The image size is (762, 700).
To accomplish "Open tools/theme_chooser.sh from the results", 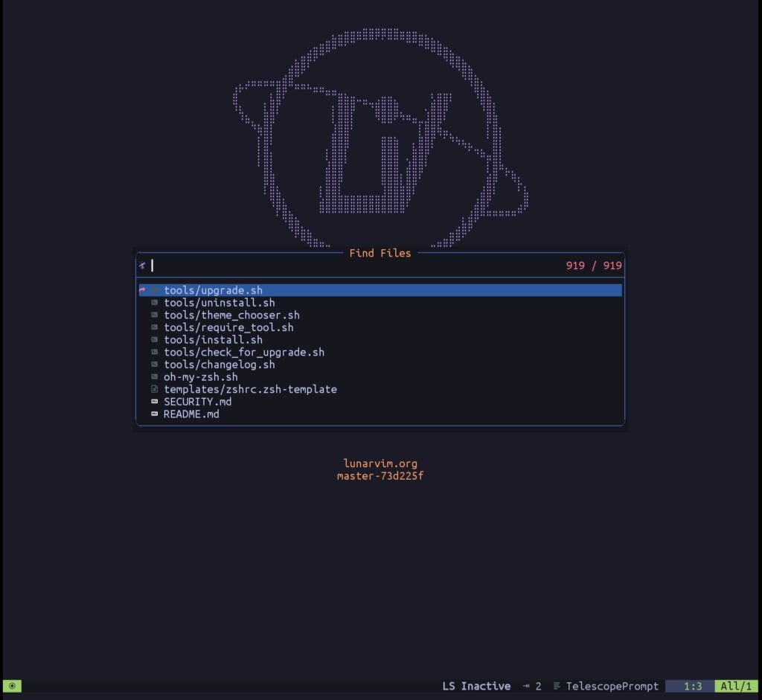I will [x=231, y=315].
